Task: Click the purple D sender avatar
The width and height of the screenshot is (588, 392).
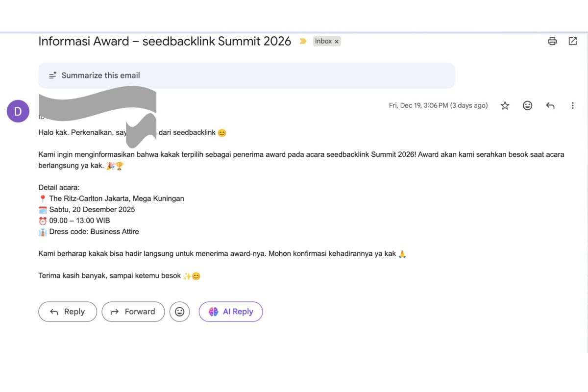Action: [x=18, y=111]
